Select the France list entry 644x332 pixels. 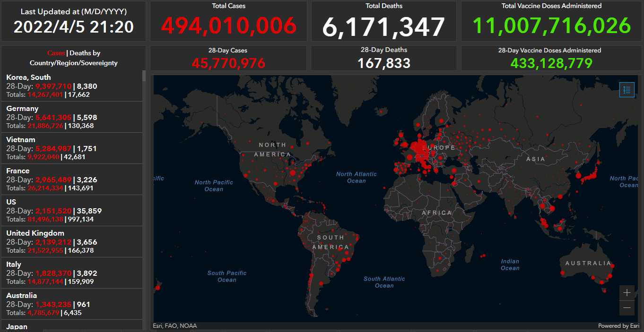(x=71, y=179)
